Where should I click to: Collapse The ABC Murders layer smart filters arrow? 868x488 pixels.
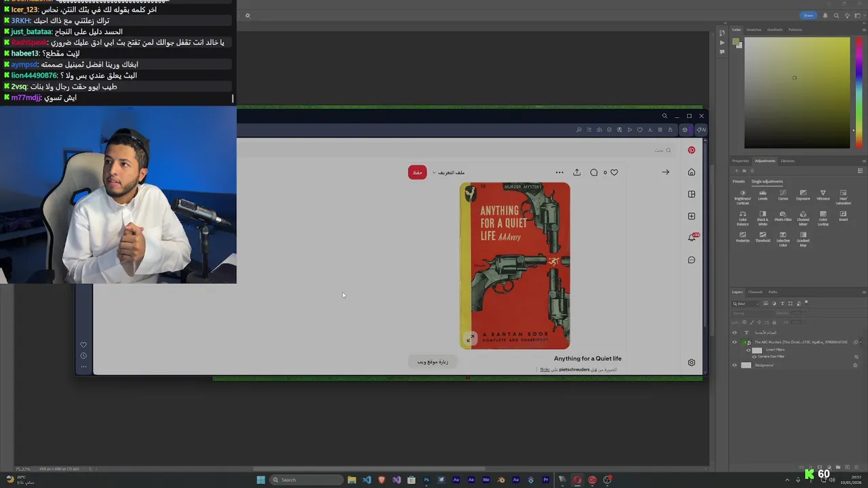(x=861, y=342)
